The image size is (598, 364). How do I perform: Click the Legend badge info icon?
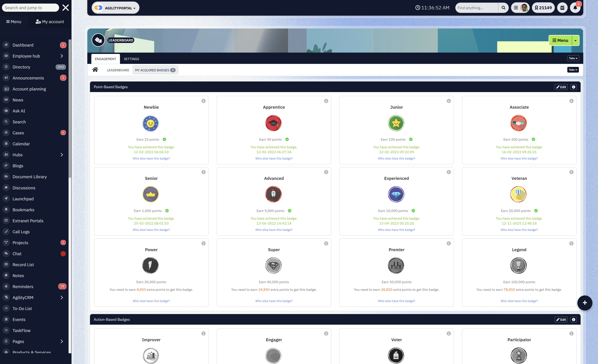(x=571, y=243)
